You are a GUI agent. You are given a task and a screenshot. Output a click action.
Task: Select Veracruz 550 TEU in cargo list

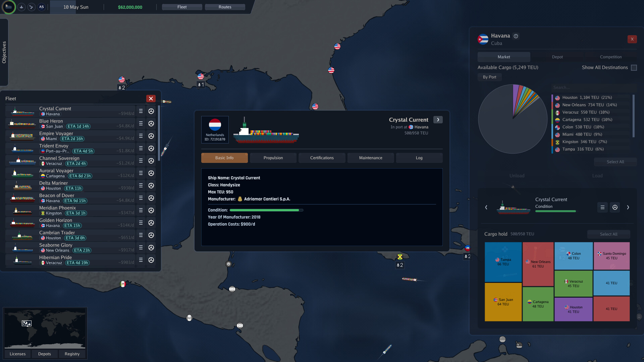[x=591, y=112]
